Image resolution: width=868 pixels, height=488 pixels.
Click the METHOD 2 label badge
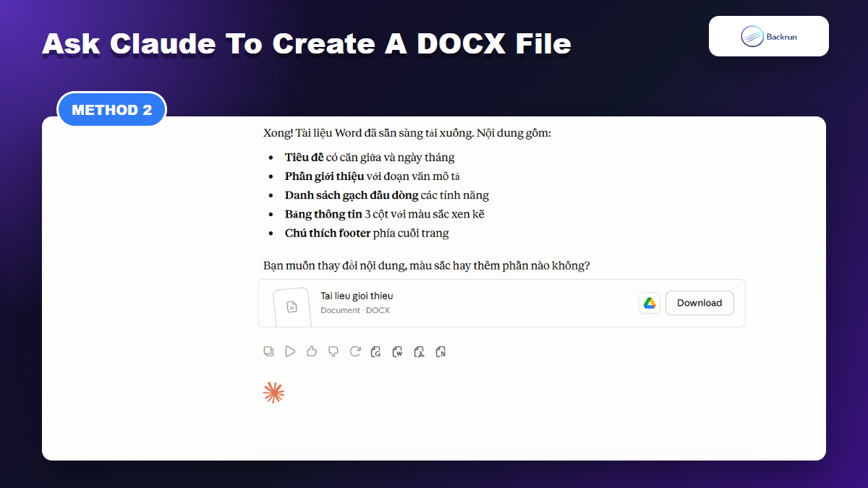click(111, 110)
